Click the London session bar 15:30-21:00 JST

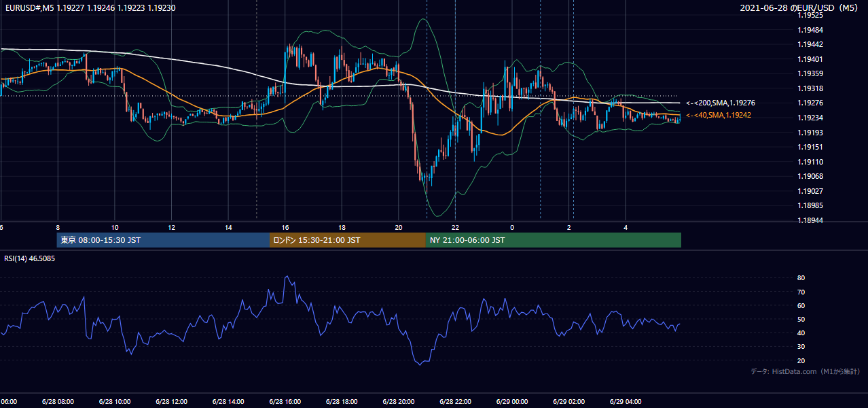[x=347, y=240]
